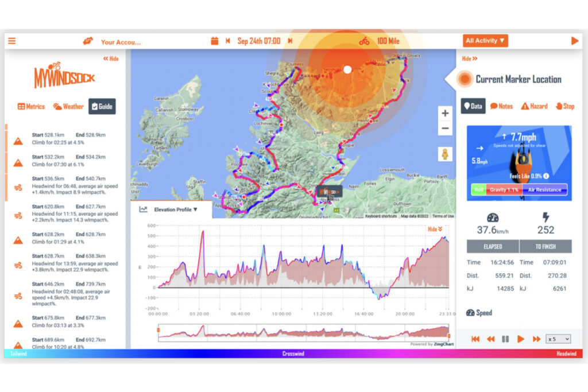588x392 pixels.
Task: Click the climb icon for 675.8km segment
Action: (18, 324)
